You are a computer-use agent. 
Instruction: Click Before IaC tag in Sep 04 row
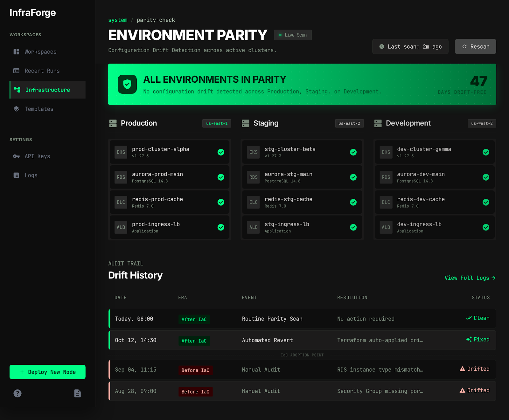(x=195, y=370)
